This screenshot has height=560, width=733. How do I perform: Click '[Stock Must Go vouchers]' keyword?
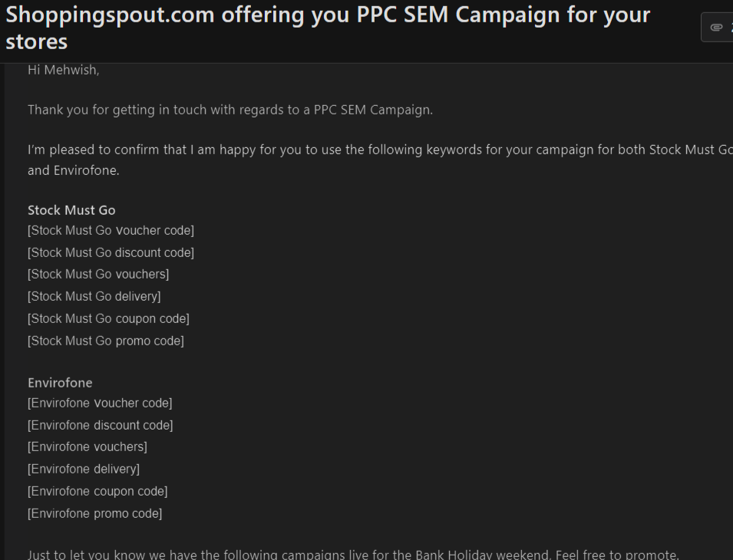pyautogui.click(x=98, y=274)
